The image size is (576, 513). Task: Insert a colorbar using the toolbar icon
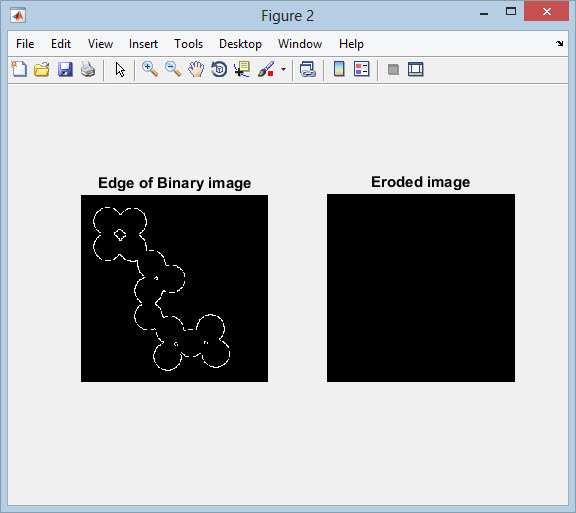pyautogui.click(x=339, y=69)
